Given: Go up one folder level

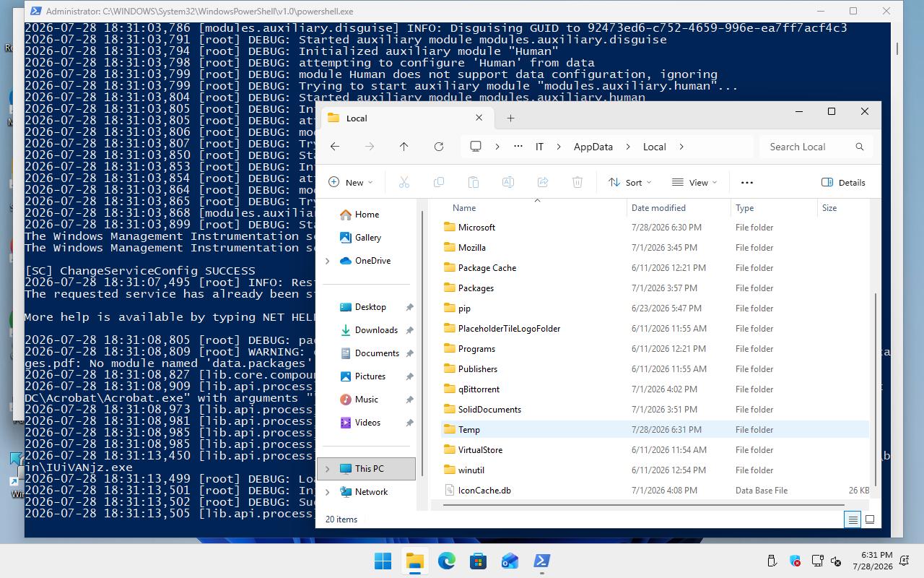Looking at the screenshot, I should point(404,147).
